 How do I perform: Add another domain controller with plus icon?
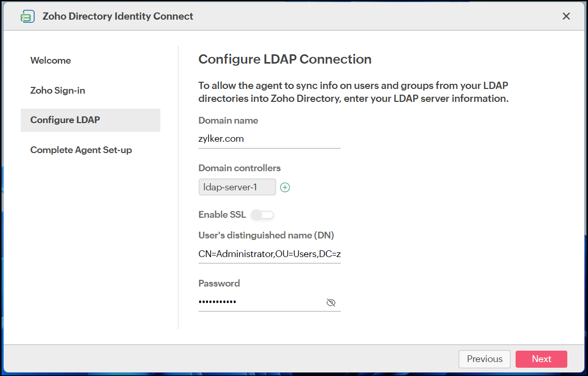click(x=285, y=188)
